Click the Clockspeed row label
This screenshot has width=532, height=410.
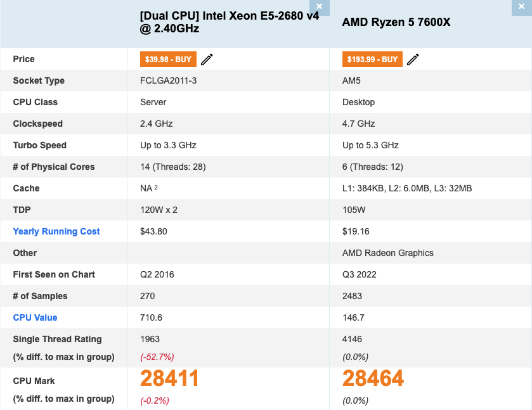(37, 124)
